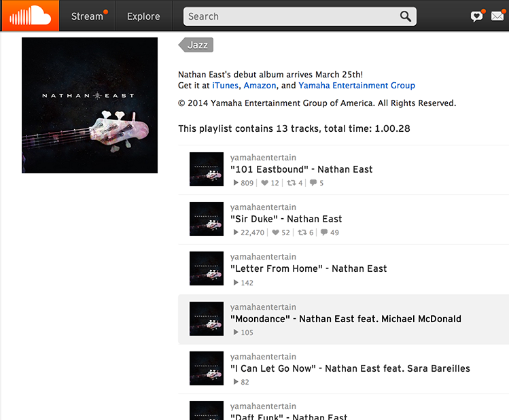Click the "22,470" play count on "Sir Duke"
The height and width of the screenshot is (420, 509).
[253, 232]
